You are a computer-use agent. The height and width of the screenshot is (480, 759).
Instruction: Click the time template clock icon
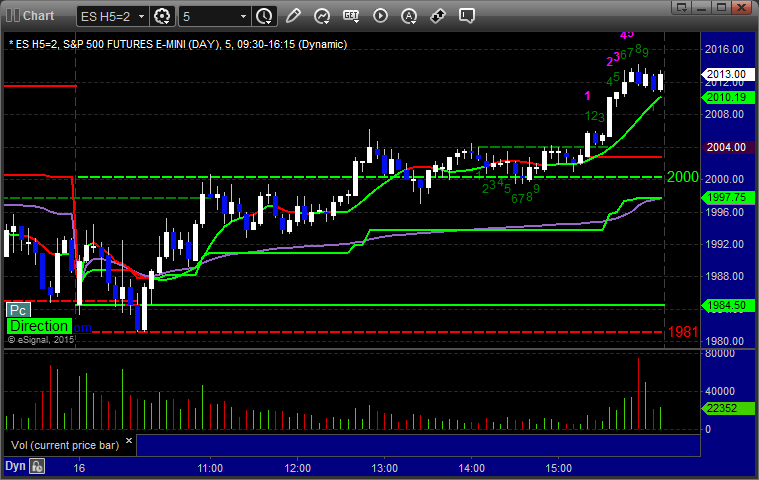264,16
